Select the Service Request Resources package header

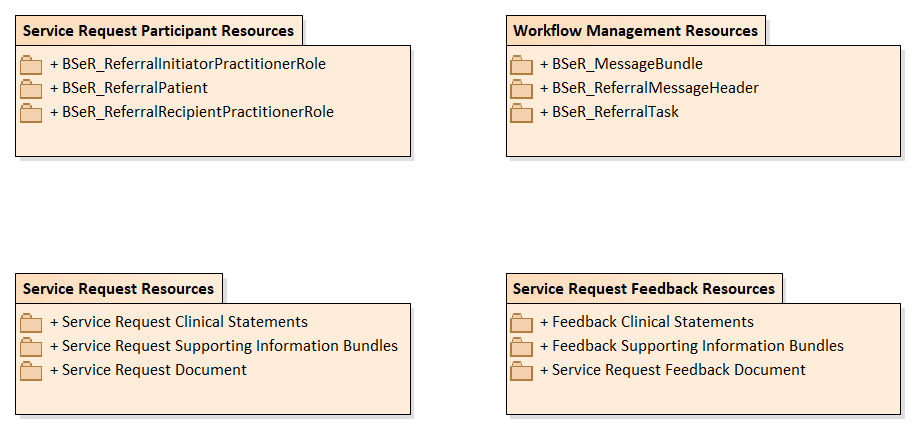(x=119, y=288)
